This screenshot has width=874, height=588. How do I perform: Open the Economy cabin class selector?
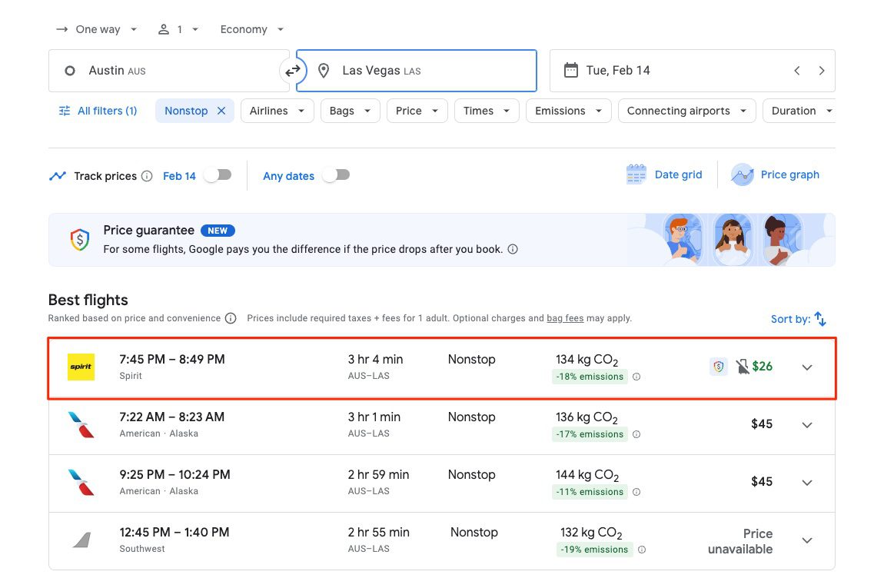(250, 28)
